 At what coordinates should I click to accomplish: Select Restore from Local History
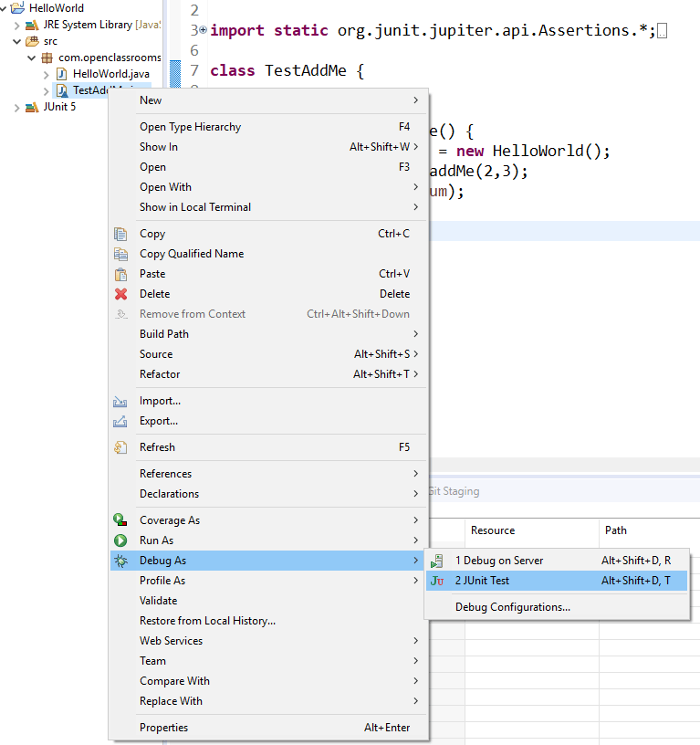point(269,621)
